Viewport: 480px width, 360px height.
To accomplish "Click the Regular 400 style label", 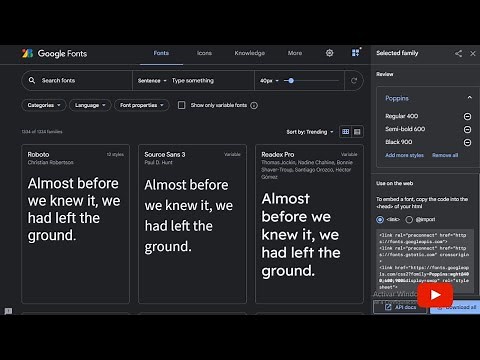I will pos(401,116).
